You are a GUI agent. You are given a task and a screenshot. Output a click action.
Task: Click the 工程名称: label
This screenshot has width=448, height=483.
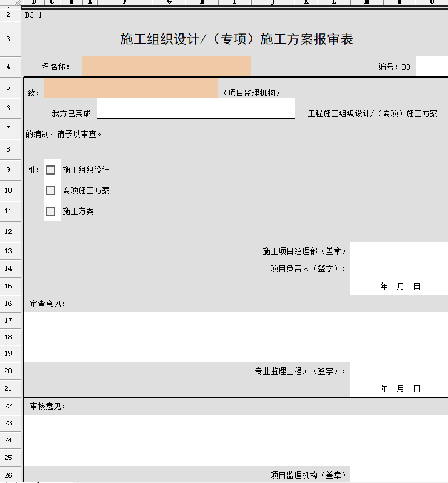[52, 67]
